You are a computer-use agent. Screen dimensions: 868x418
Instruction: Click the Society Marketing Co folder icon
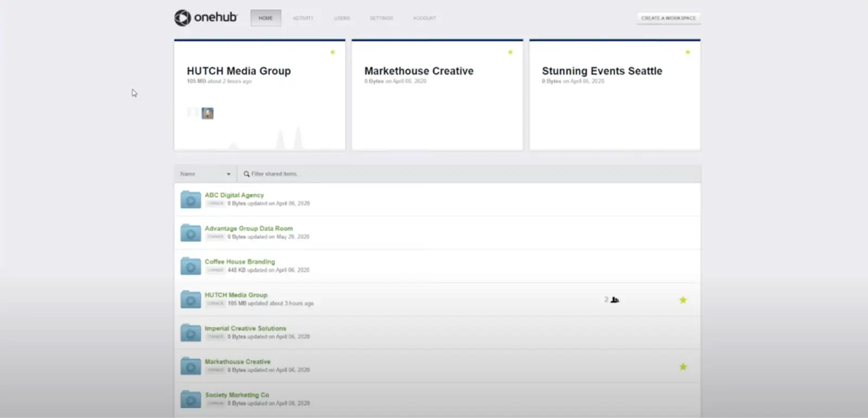point(190,400)
